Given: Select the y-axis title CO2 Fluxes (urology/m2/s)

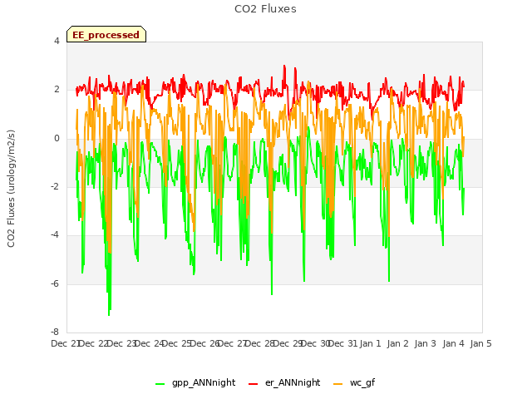Looking at the screenshot, I should 11,189.
